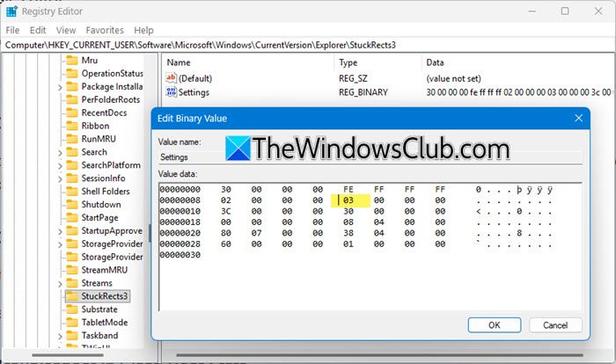Click OK in Edit Binary Value dialog
Screen dimensions: 616x364
(495, 325)
